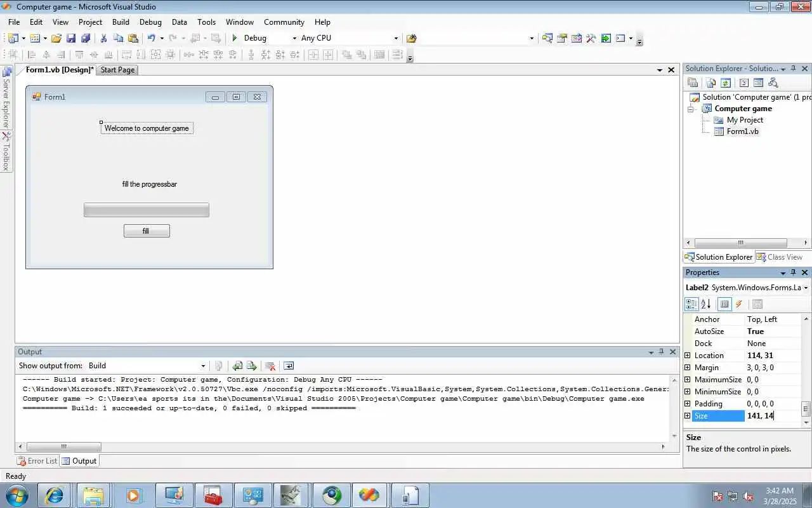Select the progress bar on Form1

[x=147, y=210]
